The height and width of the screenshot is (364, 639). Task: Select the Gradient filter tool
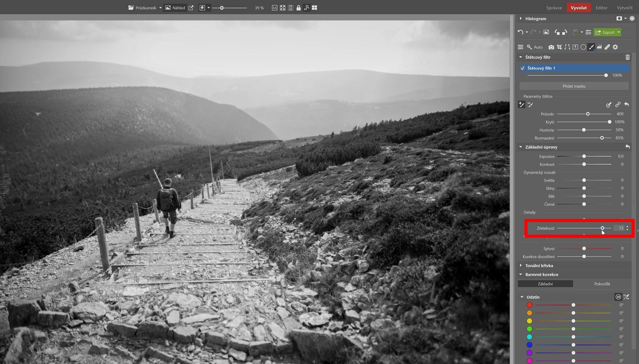coord(575,47)
